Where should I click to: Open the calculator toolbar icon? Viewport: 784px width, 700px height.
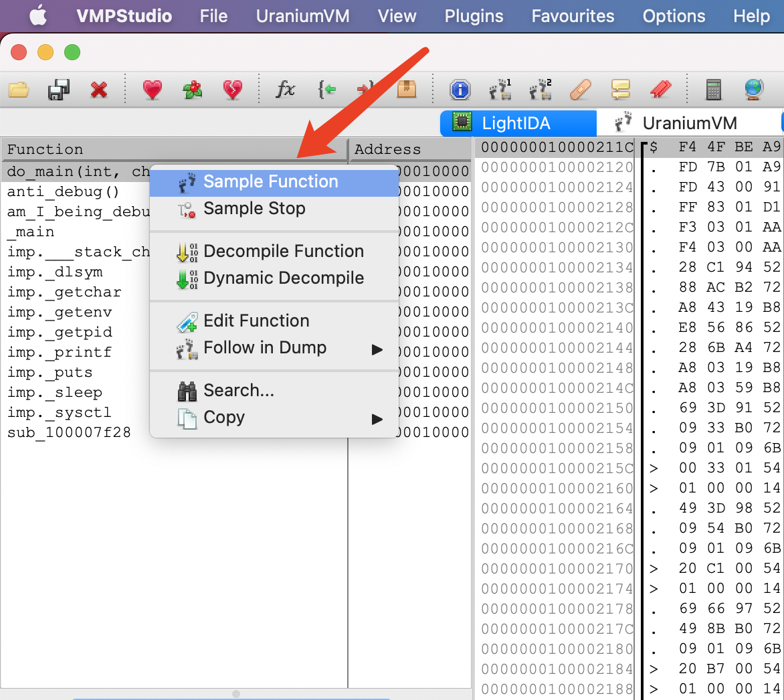coord(714,90)
